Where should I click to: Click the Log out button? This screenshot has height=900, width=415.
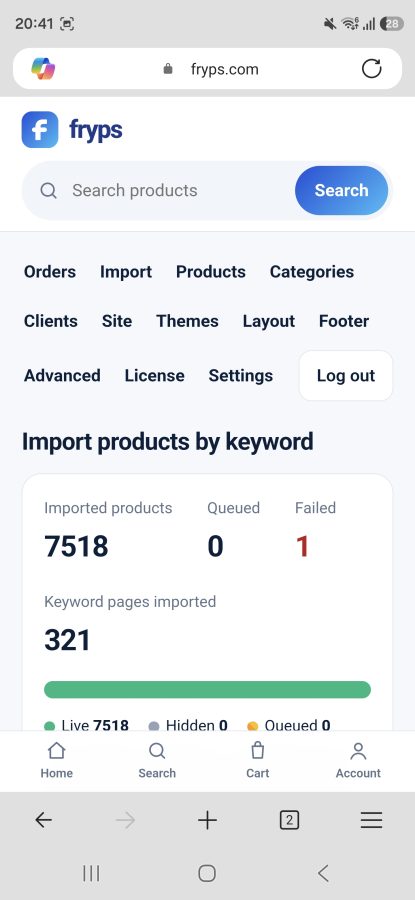[x=346, y=375]
